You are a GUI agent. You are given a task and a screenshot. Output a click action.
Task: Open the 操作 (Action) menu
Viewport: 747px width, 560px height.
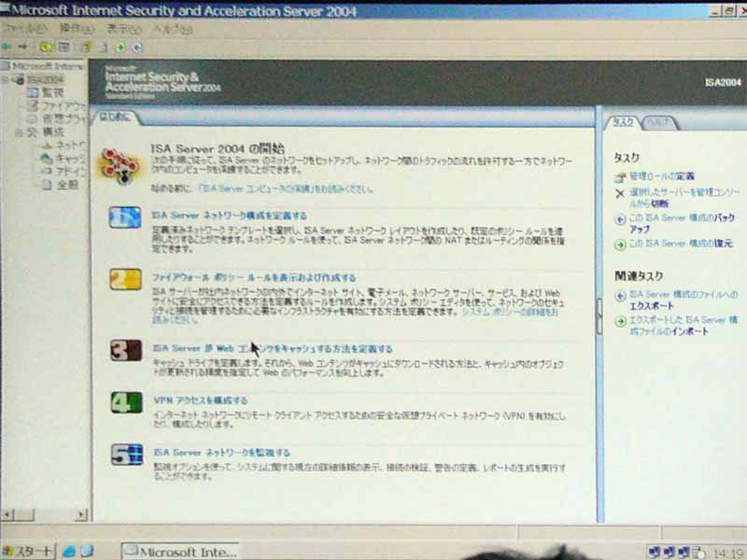tap(77, 29)
